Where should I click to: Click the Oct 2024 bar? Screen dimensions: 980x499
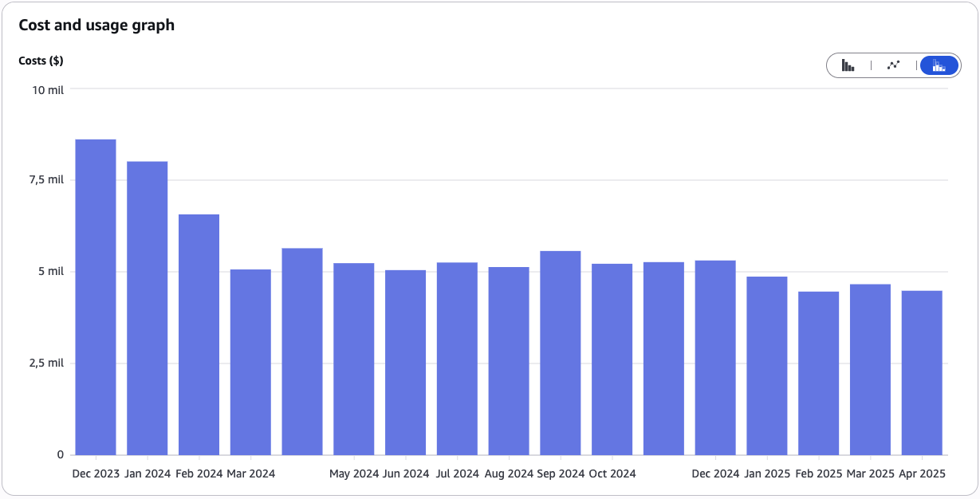(x=612, y=360)
